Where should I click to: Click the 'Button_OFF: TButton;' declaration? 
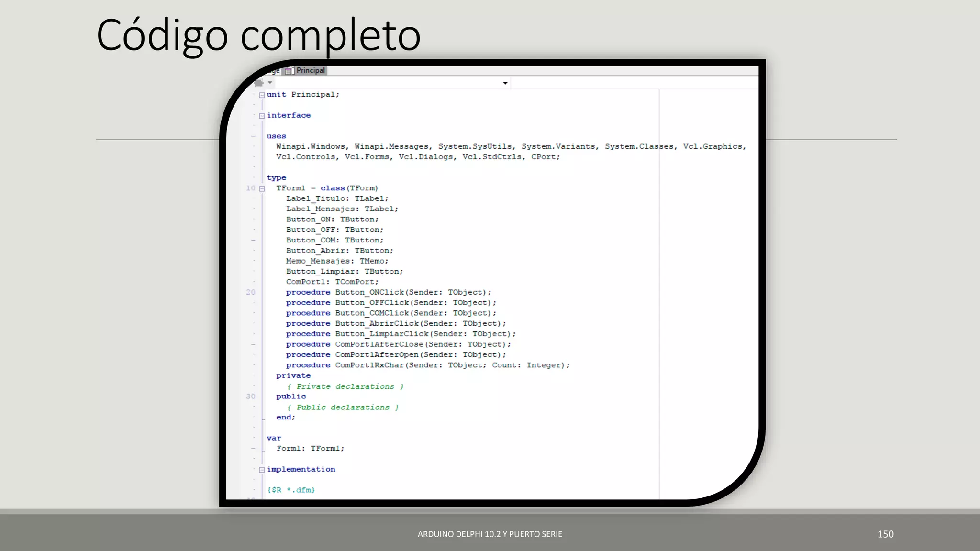coord(334,230)
